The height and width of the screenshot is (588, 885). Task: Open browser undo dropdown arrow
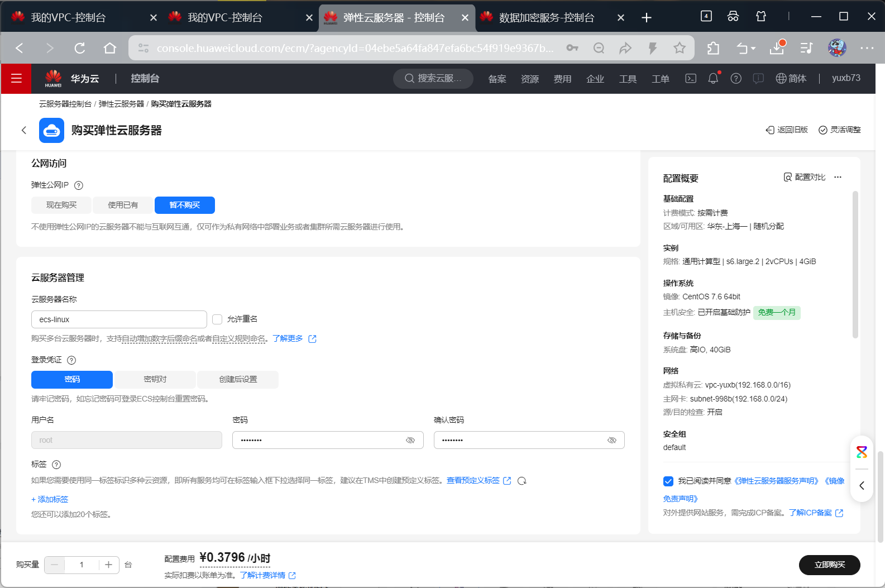tap(753, 49)
